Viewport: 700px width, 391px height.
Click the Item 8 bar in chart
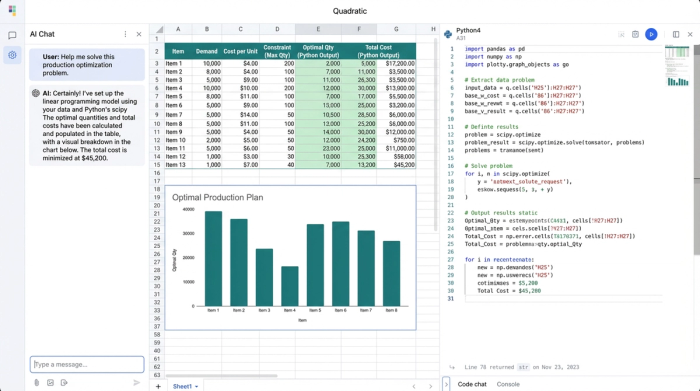pyautogui.click(x=392, y=274)
